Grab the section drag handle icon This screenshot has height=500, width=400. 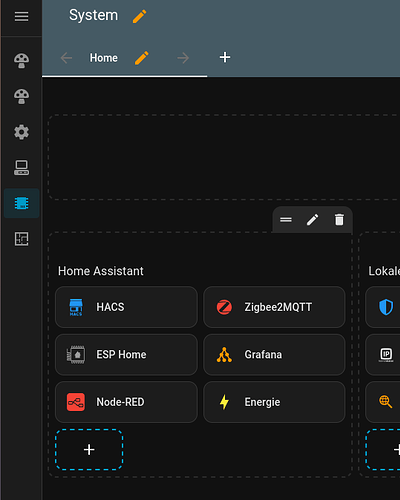coord(286,220)
